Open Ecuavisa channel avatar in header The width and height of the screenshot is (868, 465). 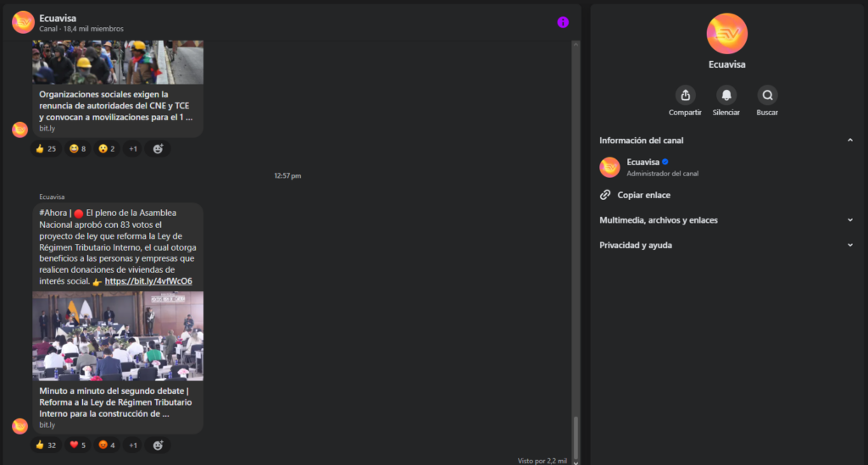pyautogui.click(x=23, y=22)
